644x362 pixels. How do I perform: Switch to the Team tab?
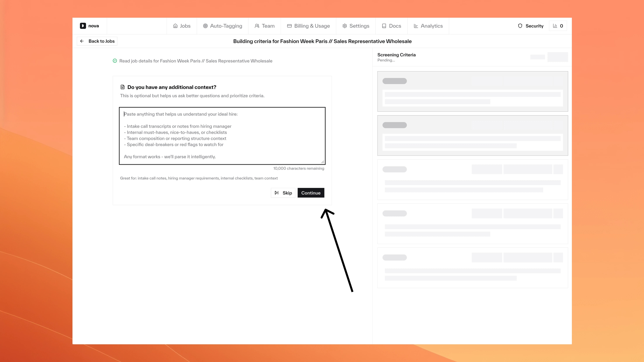pos(265,26)
